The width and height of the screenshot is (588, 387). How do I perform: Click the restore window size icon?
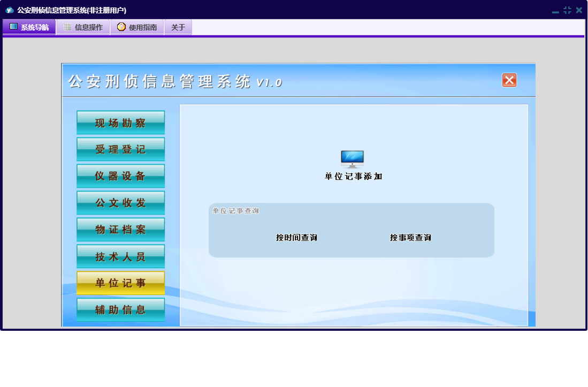pyautogui.click(x=567, y=10)
